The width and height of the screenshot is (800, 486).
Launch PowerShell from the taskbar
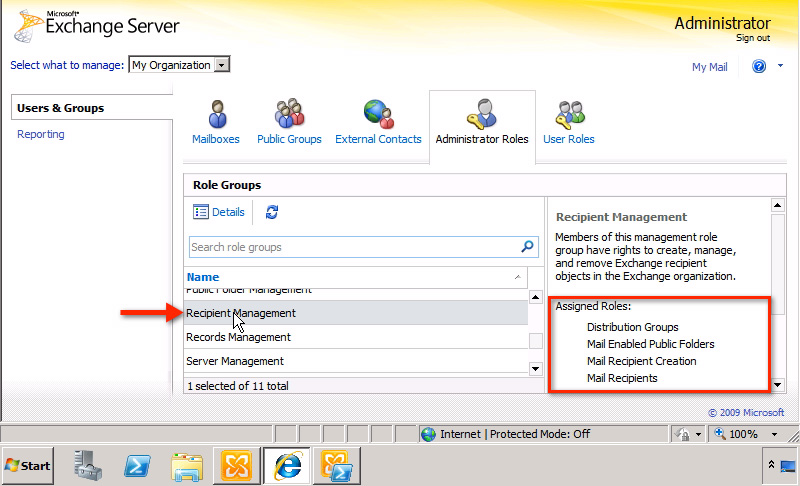coord(137,465)
